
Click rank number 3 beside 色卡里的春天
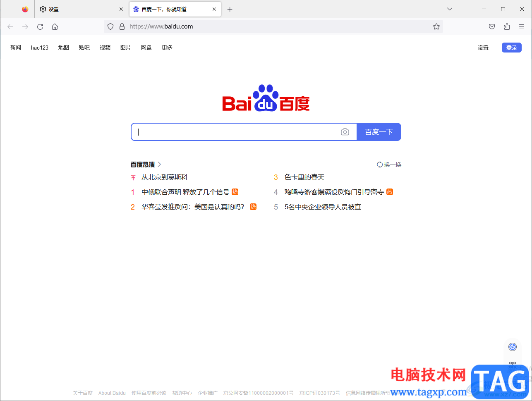pos(276,177)
